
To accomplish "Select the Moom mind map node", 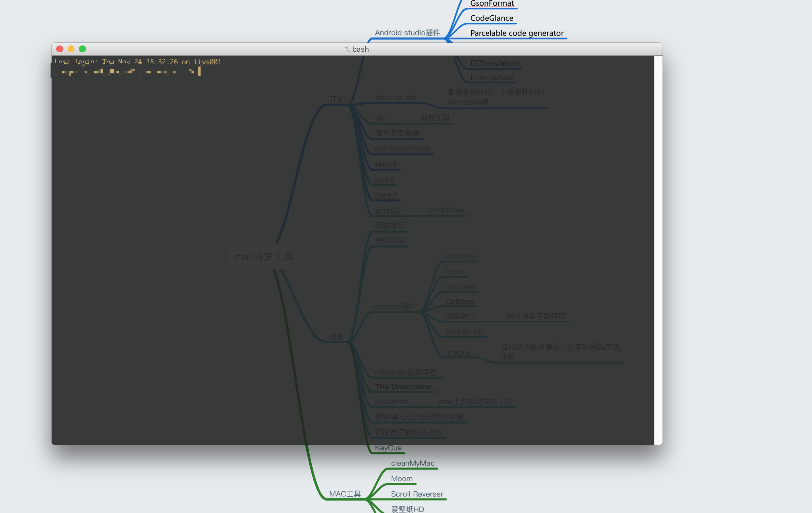I will [402, 479].
